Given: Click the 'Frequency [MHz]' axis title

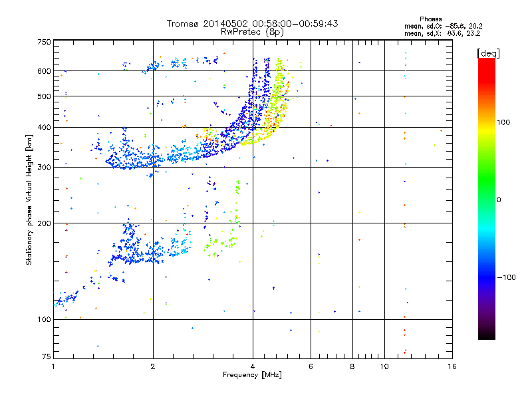Looking at the screenshot, I should pyautogui.click(x=253, y=375).
